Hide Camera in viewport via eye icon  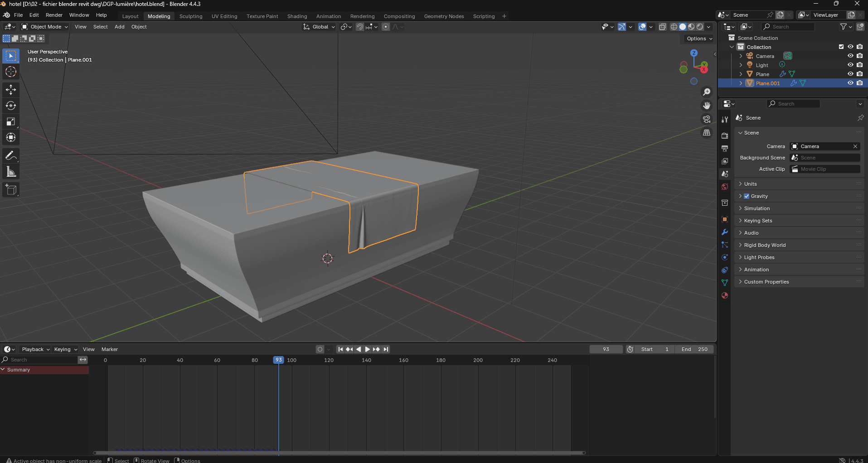click(x=850, y=56)
